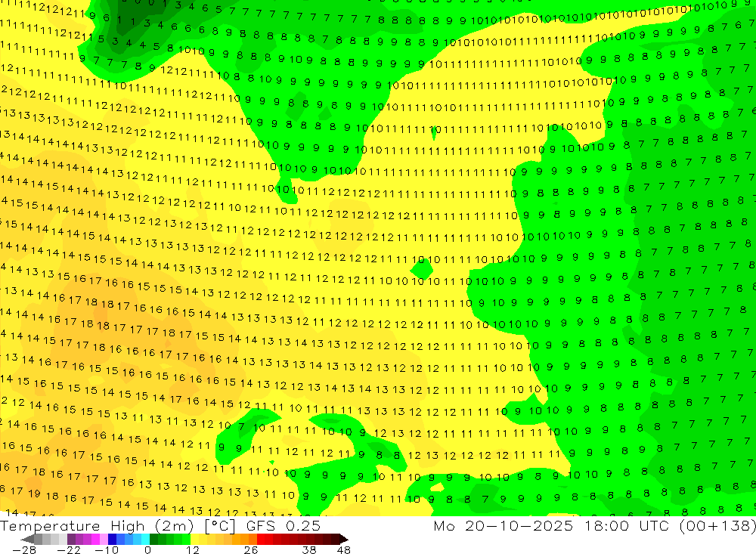This screenshot has height=554, width=756.
Task: Pick the dark navy blue legend swatch
Action: tap(112, 539)
